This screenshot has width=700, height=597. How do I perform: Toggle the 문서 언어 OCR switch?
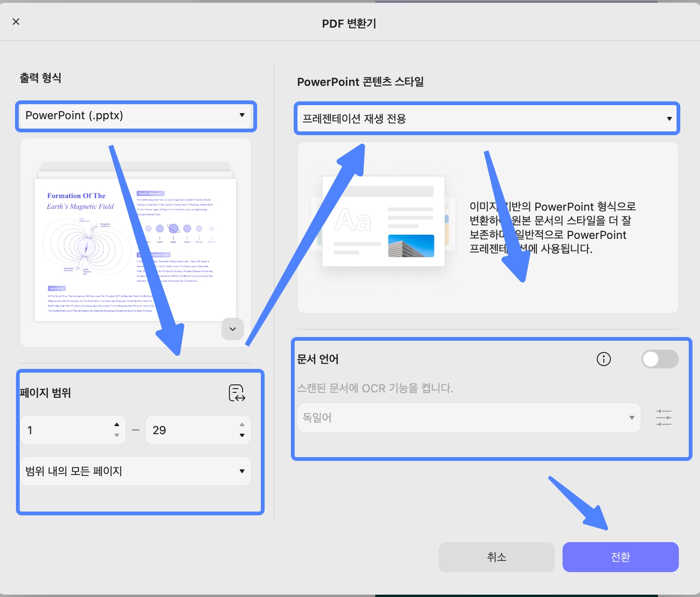[x=660, y=359]
